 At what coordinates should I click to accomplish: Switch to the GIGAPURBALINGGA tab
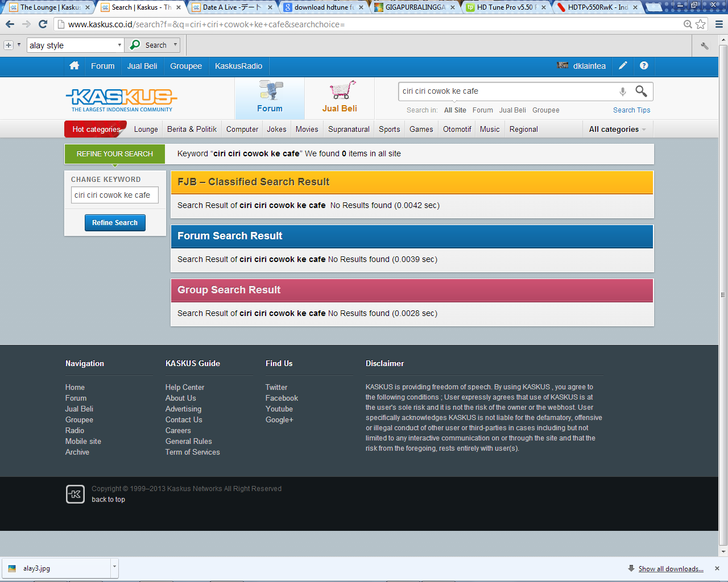coord(414,7)
